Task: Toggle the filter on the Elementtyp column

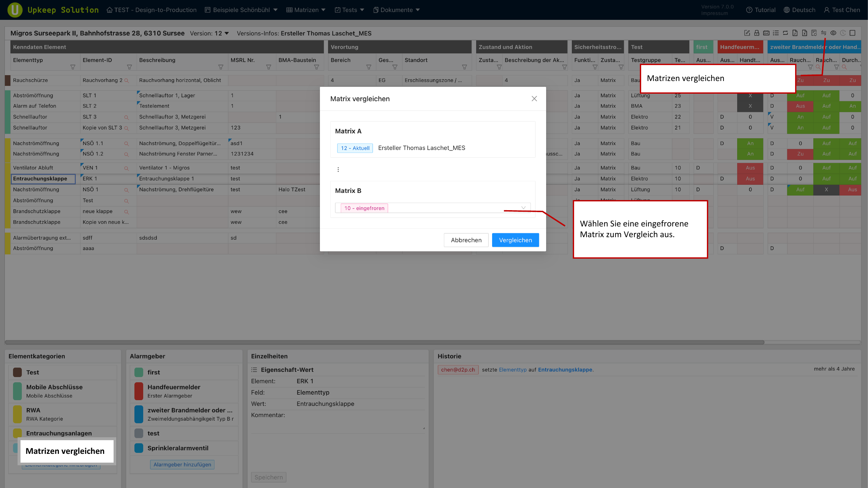Action: click(x=73, y=67)
